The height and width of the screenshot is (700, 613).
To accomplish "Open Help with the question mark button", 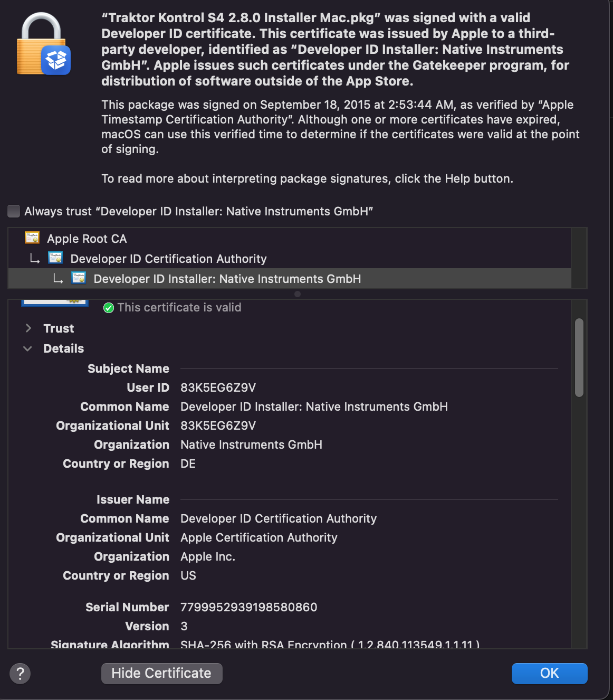I will click(x=20, y=673).
